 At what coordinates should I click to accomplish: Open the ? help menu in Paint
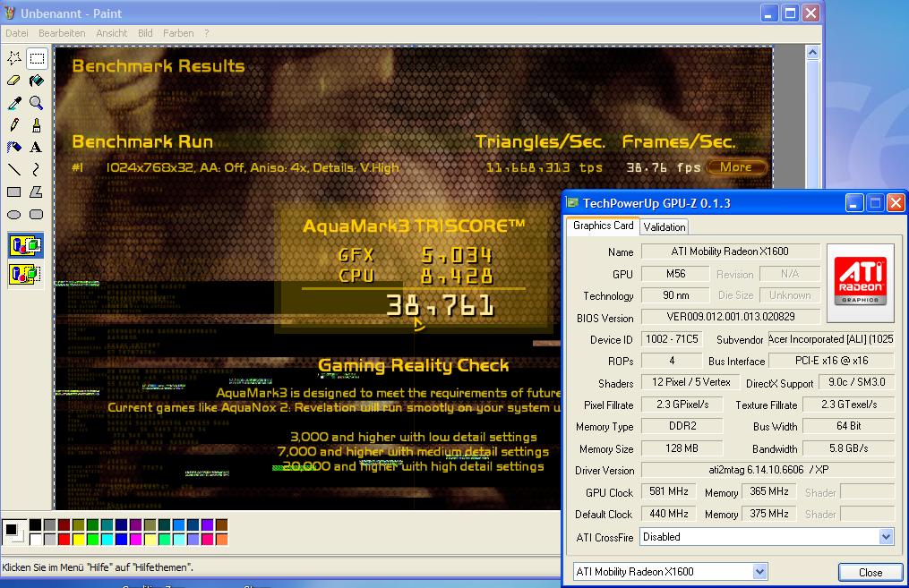(206, 34)
